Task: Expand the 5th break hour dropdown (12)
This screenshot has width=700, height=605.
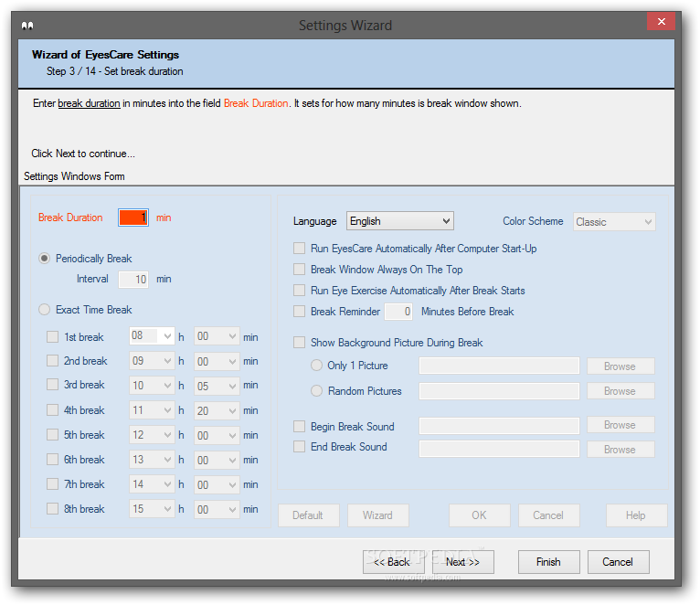Action: coord(152,435)
